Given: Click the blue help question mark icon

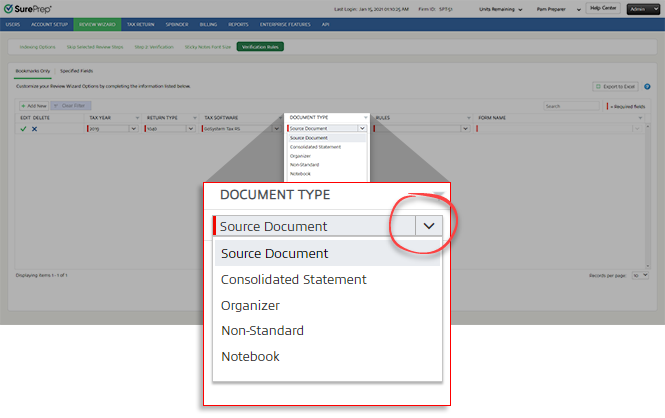Looking at the screenshot, I should click(x=648, y=87).
